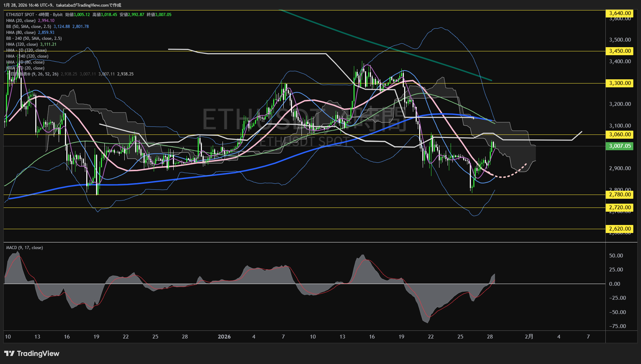Image resolution: width=641 pixels, height=364 pixels.
Task: Select the 3,300.00 price level tag
Action: (620, 83)
